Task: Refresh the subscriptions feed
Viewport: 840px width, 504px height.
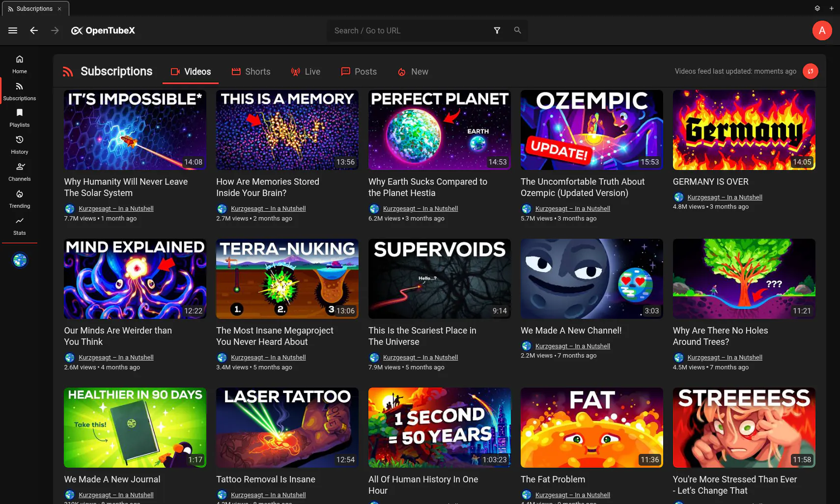Action: pyautogui.click(x=811, y=71)
